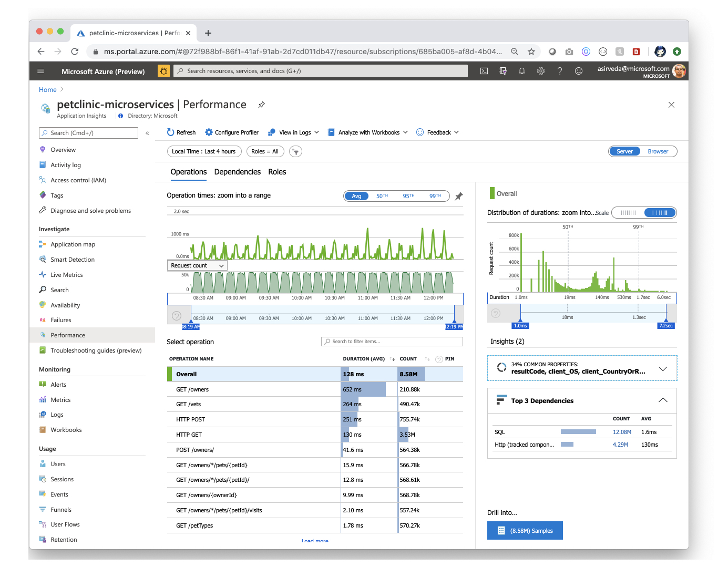Image resolution: width=718 pixels, height=588 pixels.
Task: Click the Refresh toolbar button
Action: (181, 132)
